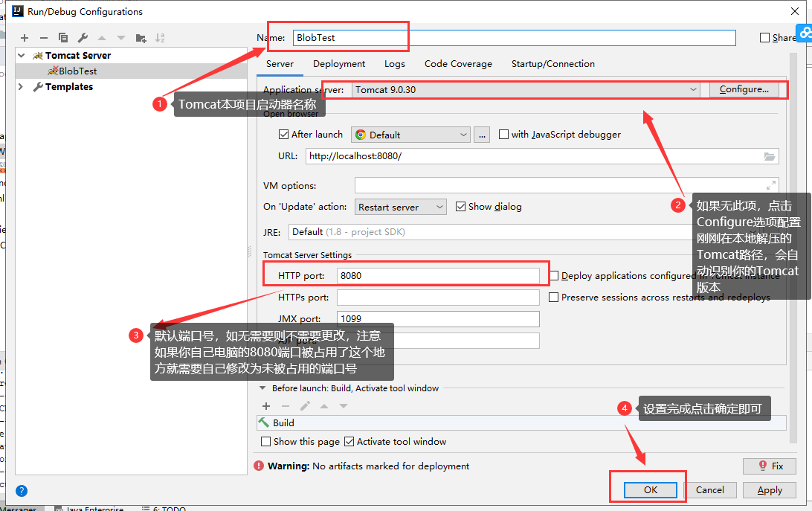Viewport: 812px width, 511px height.
Task: Switch to Startup/Connection tab
Action: click(553, 64)
